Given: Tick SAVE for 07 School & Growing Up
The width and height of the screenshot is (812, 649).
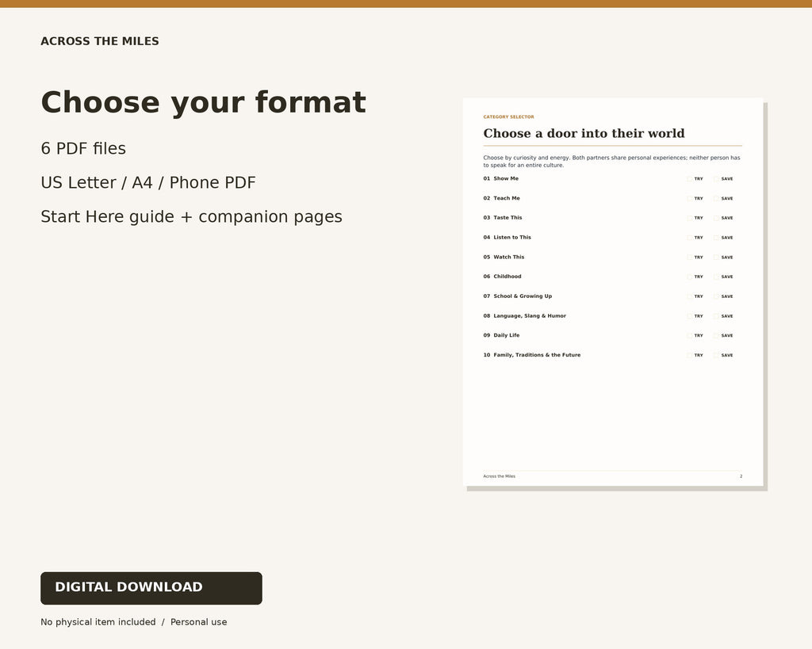Looking at the screenshot, I should [x=717, y=296].
